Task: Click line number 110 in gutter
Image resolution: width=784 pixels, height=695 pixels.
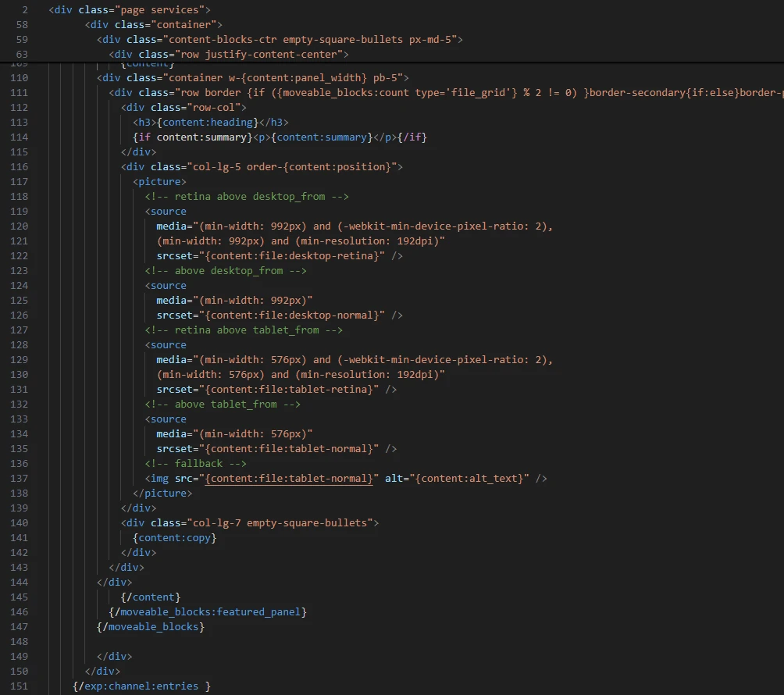Action: click(19, 77)
